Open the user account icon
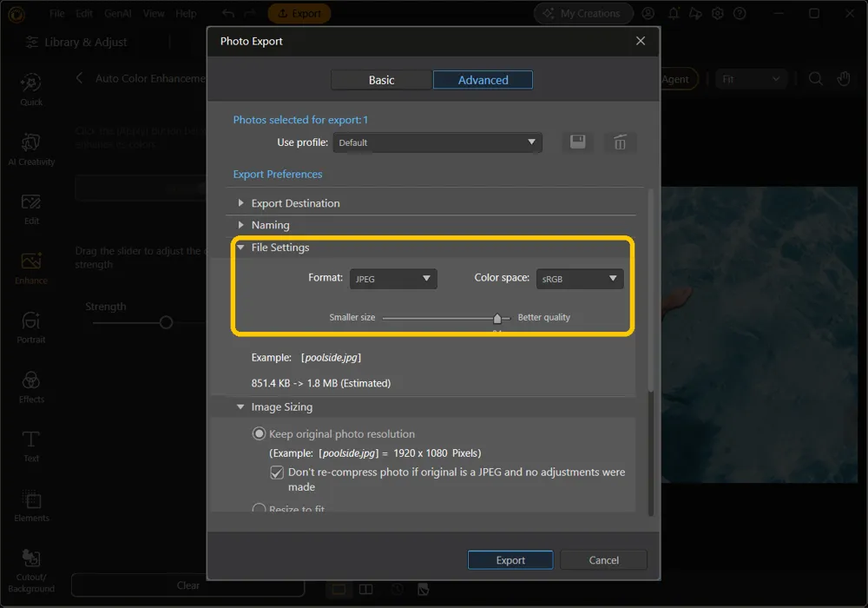This screenshot has width=868, height=608. pos(648,13)
